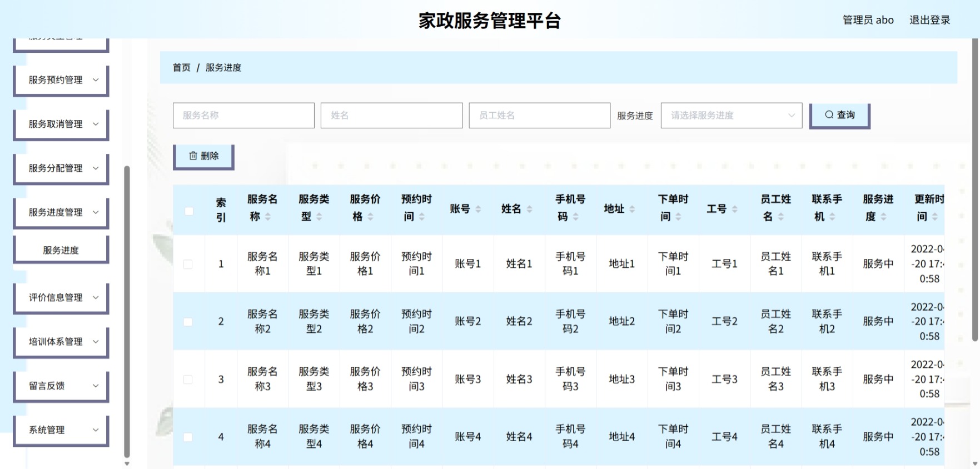Sort by 服务进度 column icon
The image size is (980, 469).
click(883, 217)
